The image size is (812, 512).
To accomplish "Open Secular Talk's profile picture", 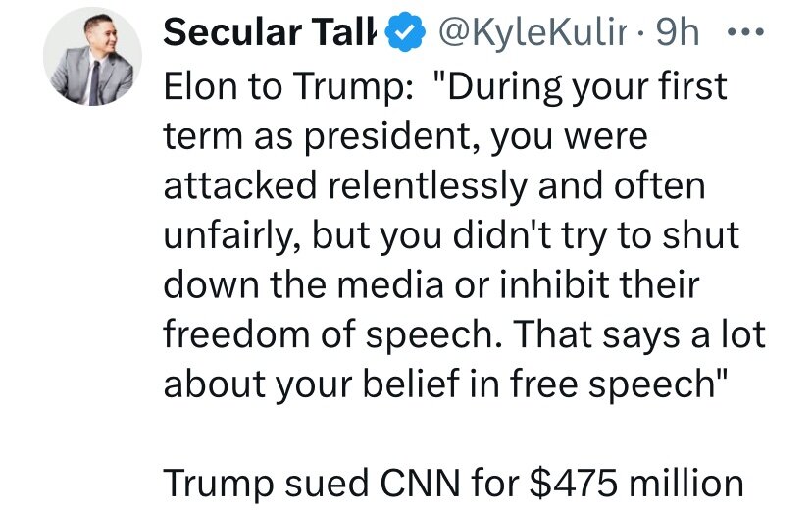I will point(86,61).
